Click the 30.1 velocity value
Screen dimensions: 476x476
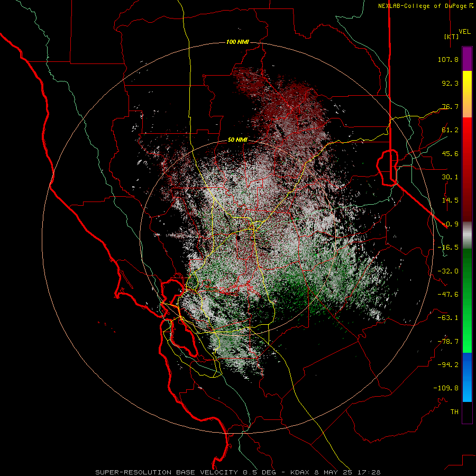(x=450, y=177)
